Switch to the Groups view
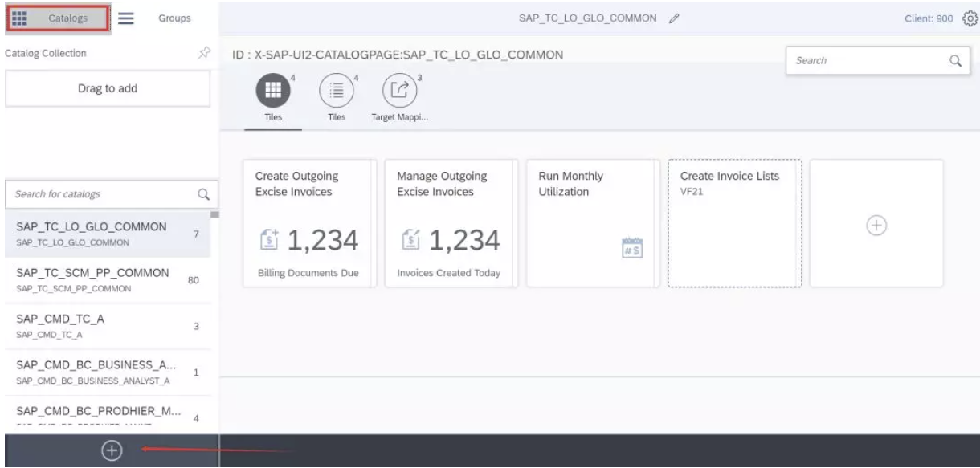 [x=174, y=18]
